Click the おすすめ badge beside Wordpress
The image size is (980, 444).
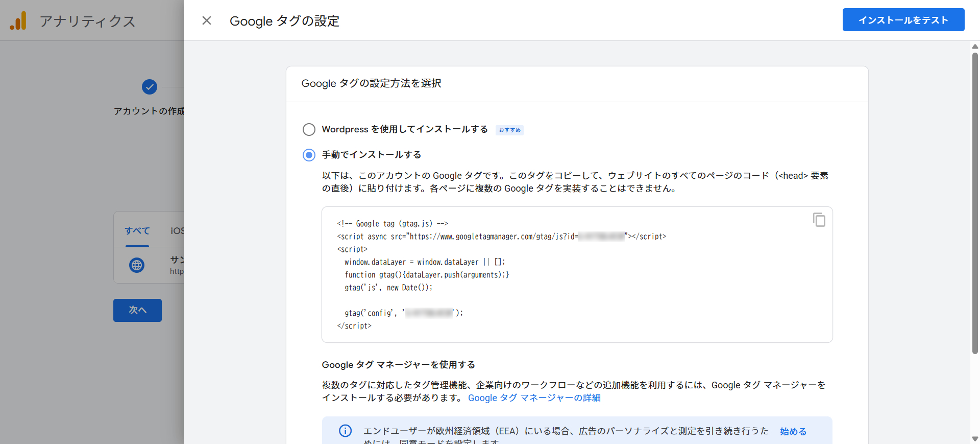click(x=509, y=130)
